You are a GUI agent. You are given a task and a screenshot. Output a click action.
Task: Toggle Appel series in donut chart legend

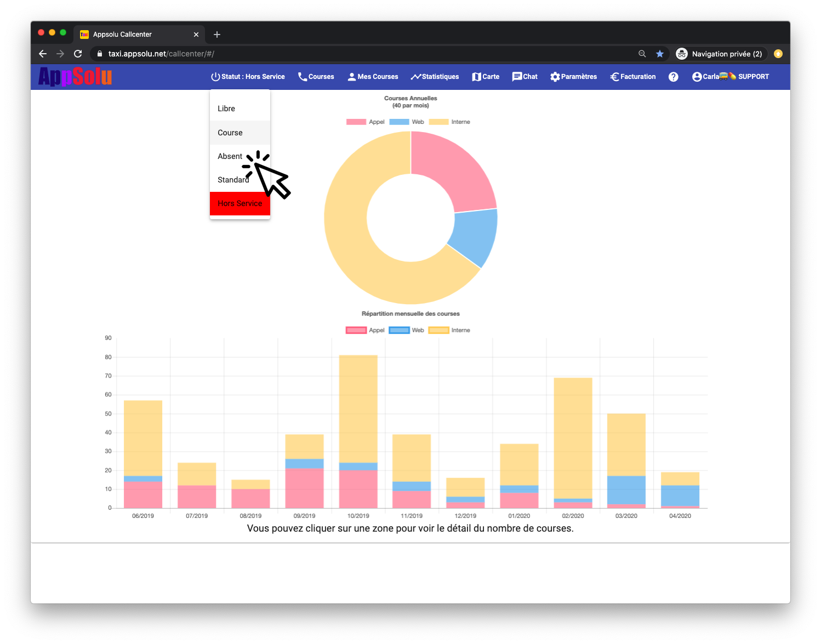[x=366, y=122]
